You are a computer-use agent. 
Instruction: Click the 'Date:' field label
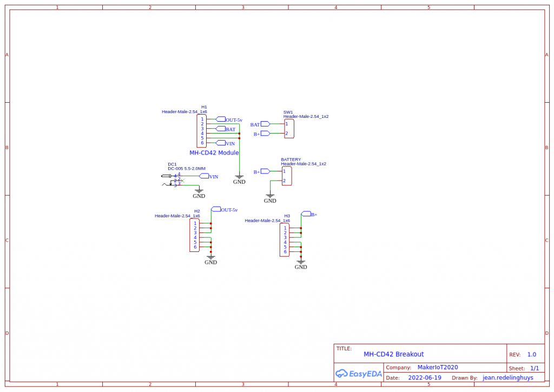[x=393, y=378]
